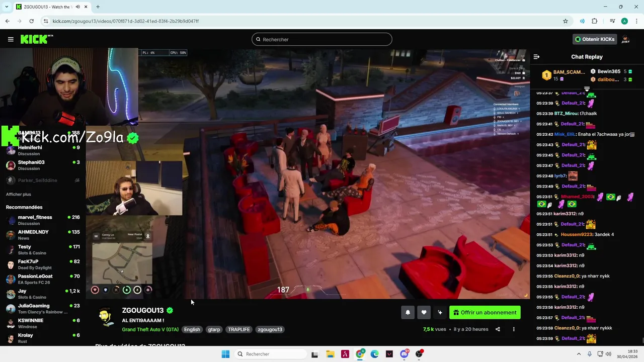Open File Explorer from the taskbar

[330, 354]
